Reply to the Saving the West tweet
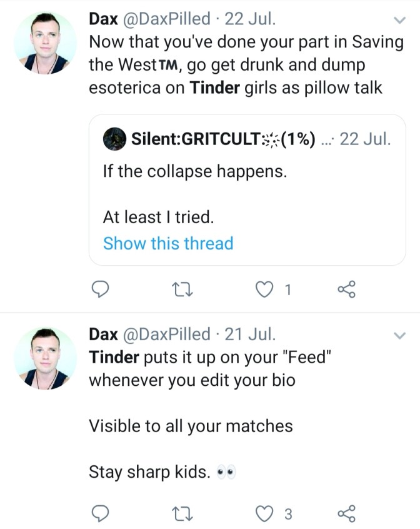This screenshot has width=420, height=529. (101, 290)
